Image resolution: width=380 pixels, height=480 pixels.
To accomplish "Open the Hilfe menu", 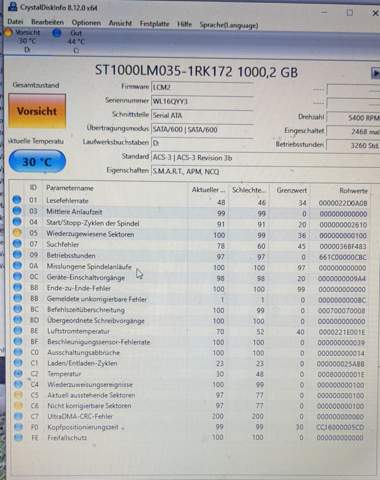I will (184, 24).
